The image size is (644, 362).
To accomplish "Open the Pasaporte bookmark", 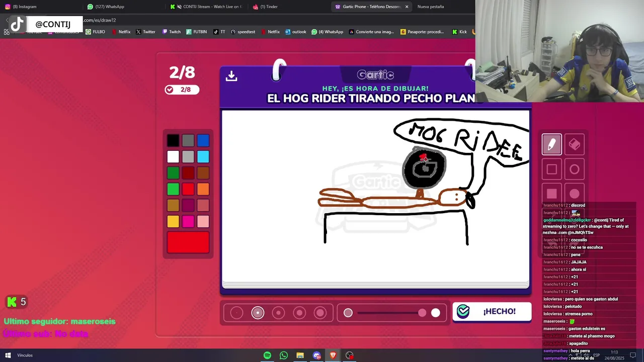I will pos(422,32).
